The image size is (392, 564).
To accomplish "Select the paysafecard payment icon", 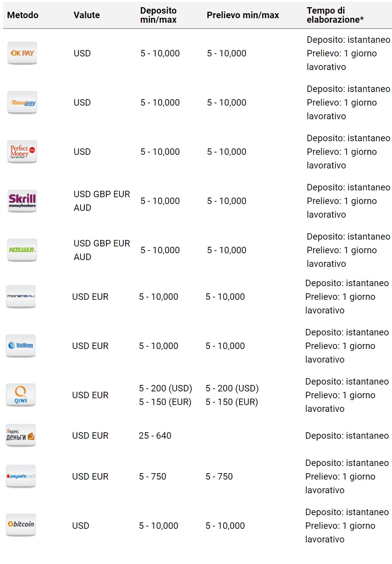I will [x=21, y=477].
